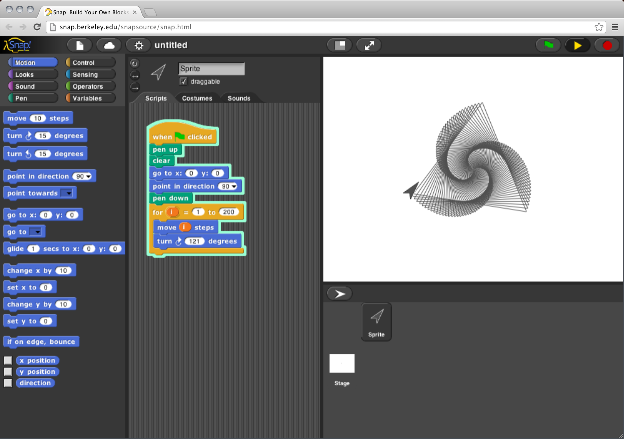The height and width of the screenshot is (439, 624).
Task: Enable the direction watcher checkbox
Action: pyautogui.click(x=8, y=382)
